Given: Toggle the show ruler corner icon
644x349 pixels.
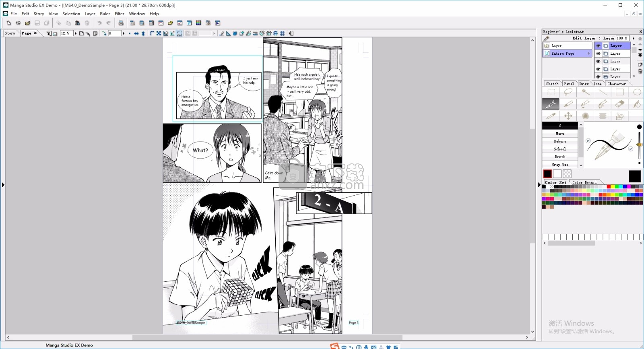Looking at the screenshot, I should tap(152, 33).
